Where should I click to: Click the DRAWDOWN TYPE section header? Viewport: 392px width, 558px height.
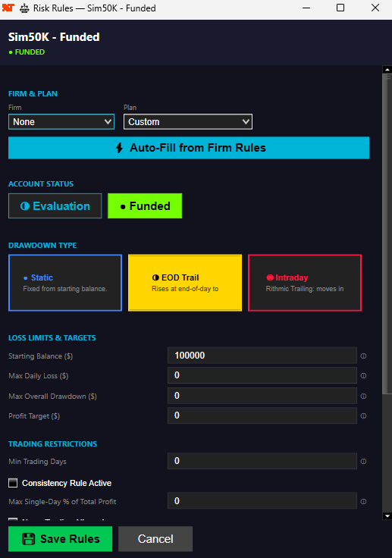[x=42, y=245]
